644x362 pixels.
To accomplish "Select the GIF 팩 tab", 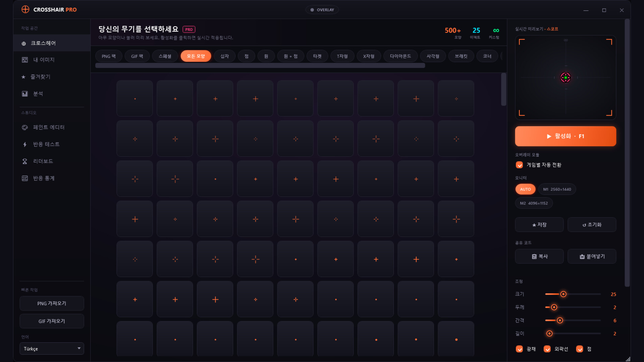I will click(137, 56).
